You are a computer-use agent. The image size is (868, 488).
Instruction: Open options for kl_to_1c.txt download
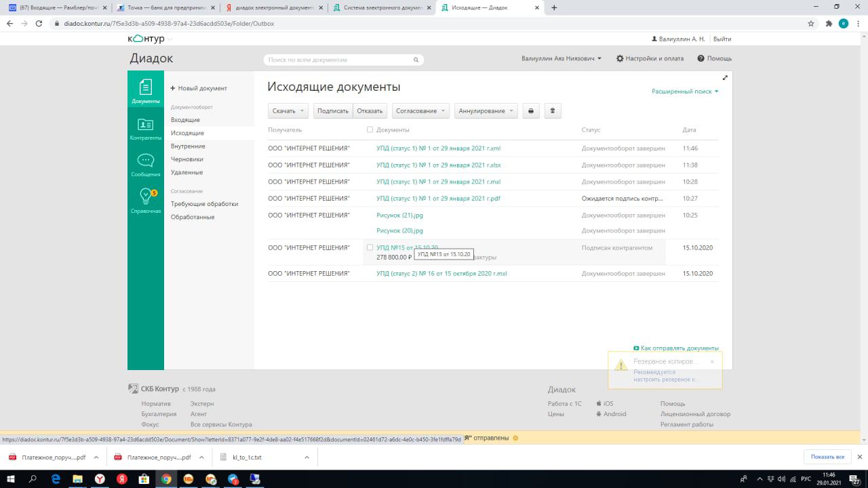point(307,457)
